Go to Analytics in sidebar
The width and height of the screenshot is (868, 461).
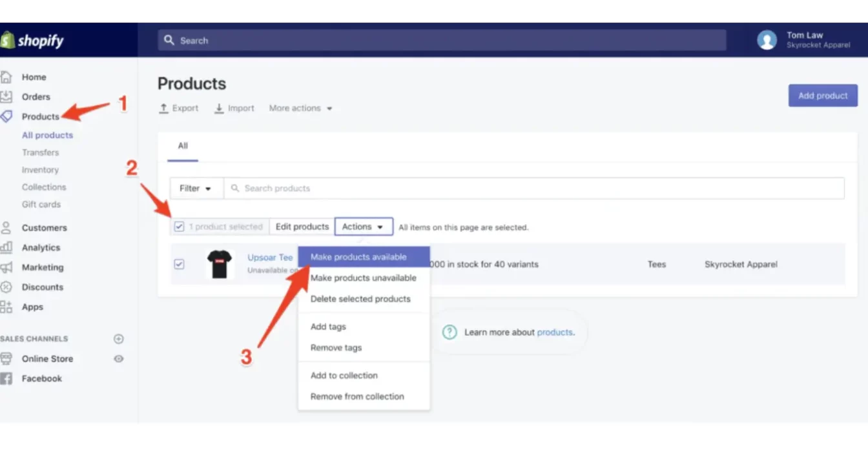click(x=41, y=248)
